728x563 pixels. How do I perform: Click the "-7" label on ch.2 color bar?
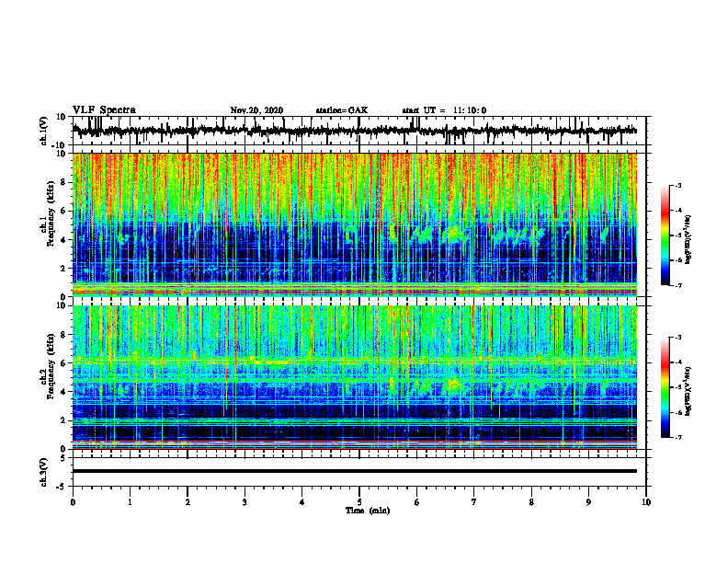(677, 437)
